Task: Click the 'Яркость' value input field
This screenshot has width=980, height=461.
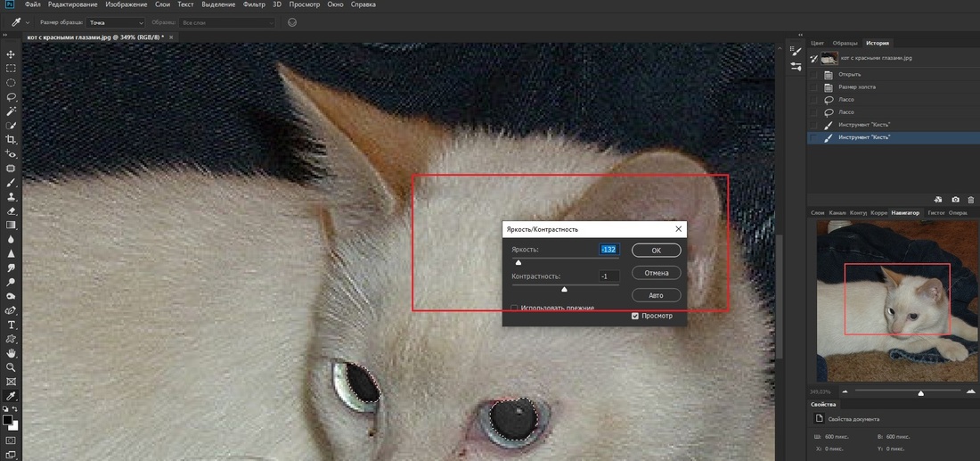Action: 608,250
